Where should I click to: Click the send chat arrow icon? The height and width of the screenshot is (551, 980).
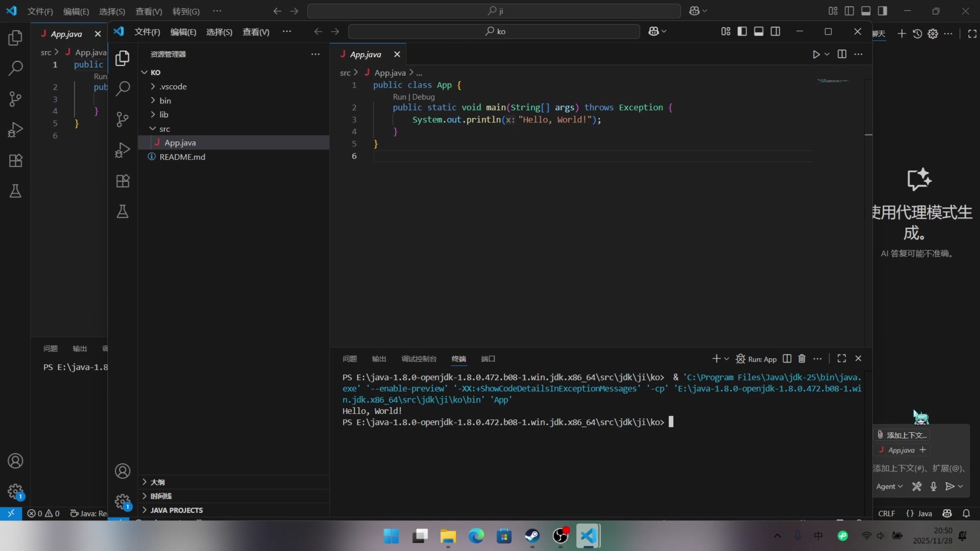[x=949, y=487]
